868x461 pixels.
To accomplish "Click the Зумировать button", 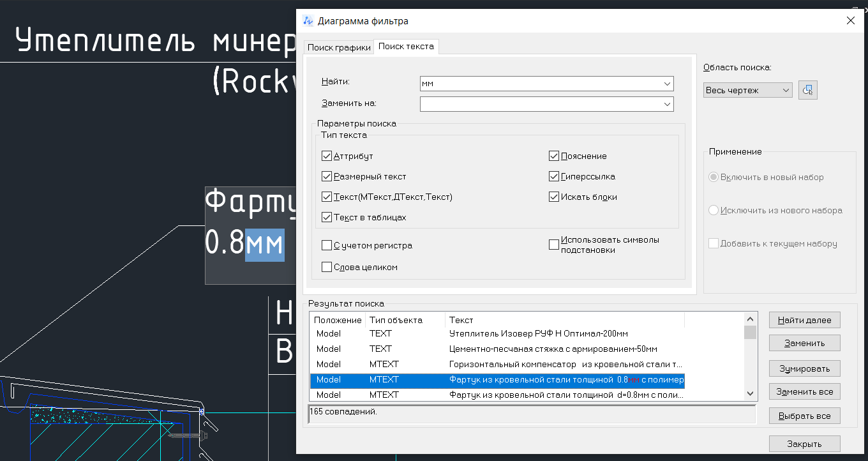I will 804,368.
